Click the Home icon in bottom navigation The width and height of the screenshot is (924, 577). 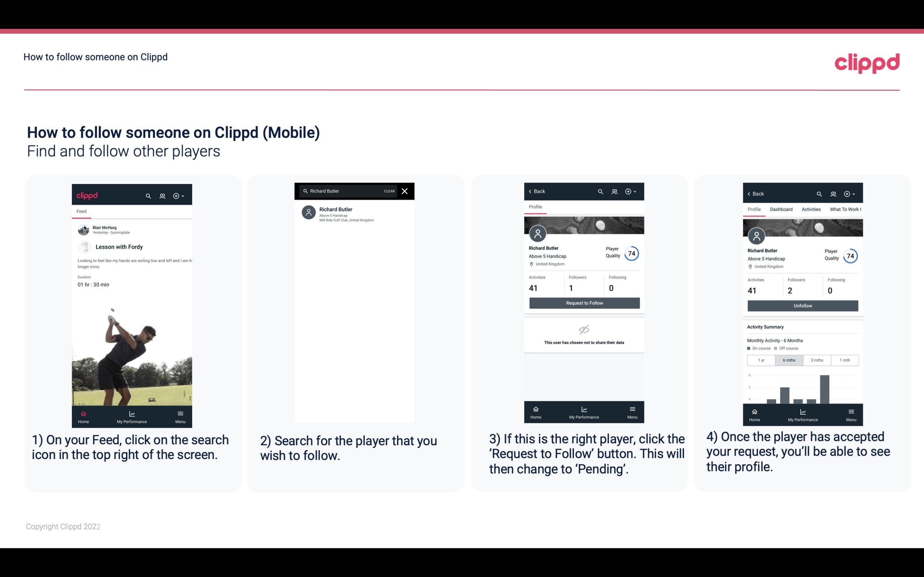83,413
